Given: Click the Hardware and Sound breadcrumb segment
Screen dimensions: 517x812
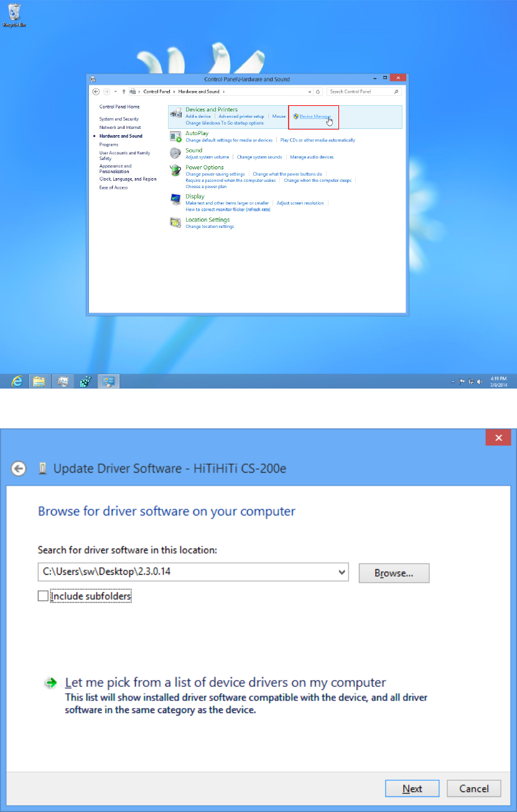Looking at the screenshot, I should pos(199,92).
